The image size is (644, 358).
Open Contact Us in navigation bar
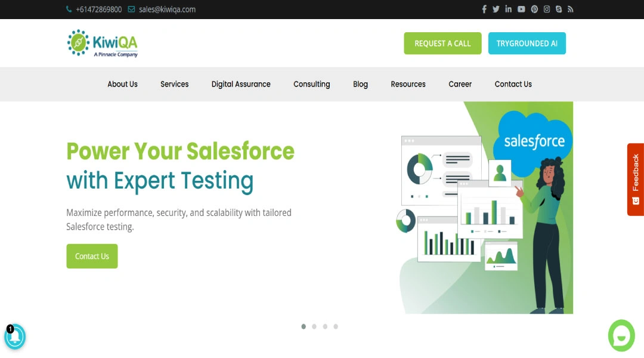point(513,84)
